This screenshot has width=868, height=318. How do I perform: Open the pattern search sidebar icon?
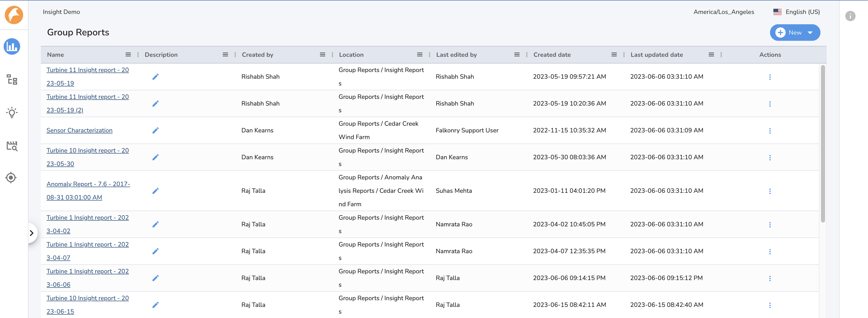(12, 146)
